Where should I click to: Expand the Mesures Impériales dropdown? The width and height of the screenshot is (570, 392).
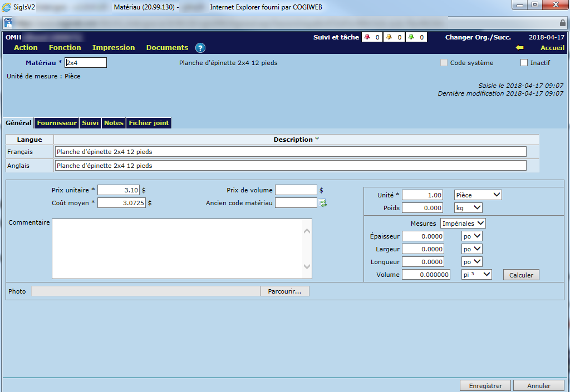(x=463, y=223)
